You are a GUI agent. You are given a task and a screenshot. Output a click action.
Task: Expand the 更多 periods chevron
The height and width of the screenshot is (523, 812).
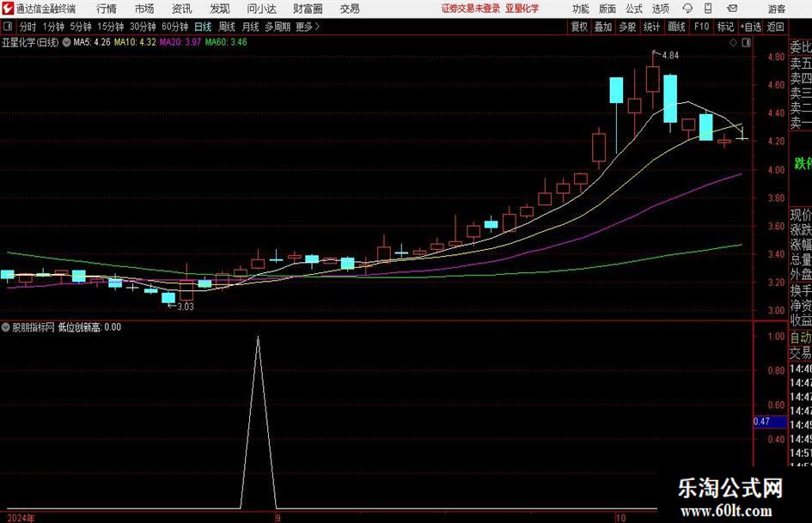[x=317, y=27]
